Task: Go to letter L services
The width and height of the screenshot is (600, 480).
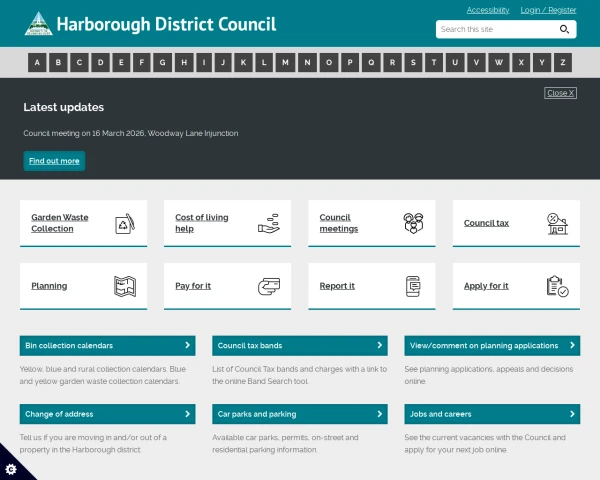Action: (x=264, y=62)
